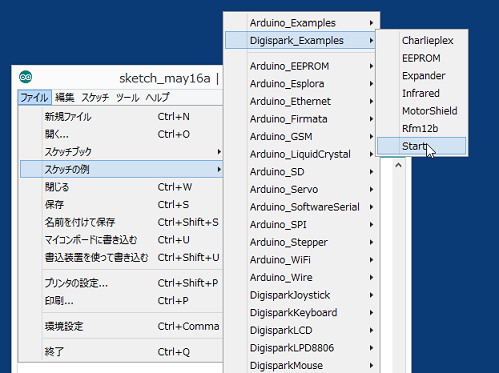Viewport: 499px width, 373px height.
Task: Expand Arduino_WiFi examples
Action: point(302,260)
